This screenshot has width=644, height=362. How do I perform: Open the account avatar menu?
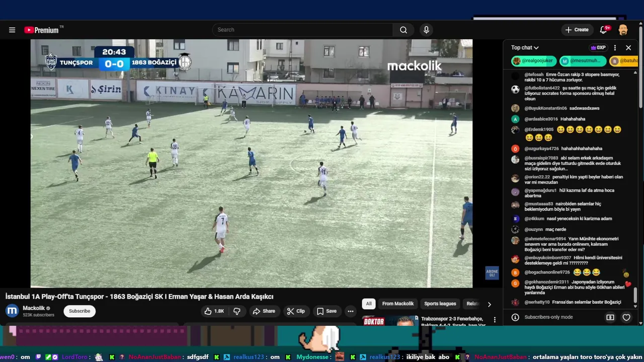623,30
